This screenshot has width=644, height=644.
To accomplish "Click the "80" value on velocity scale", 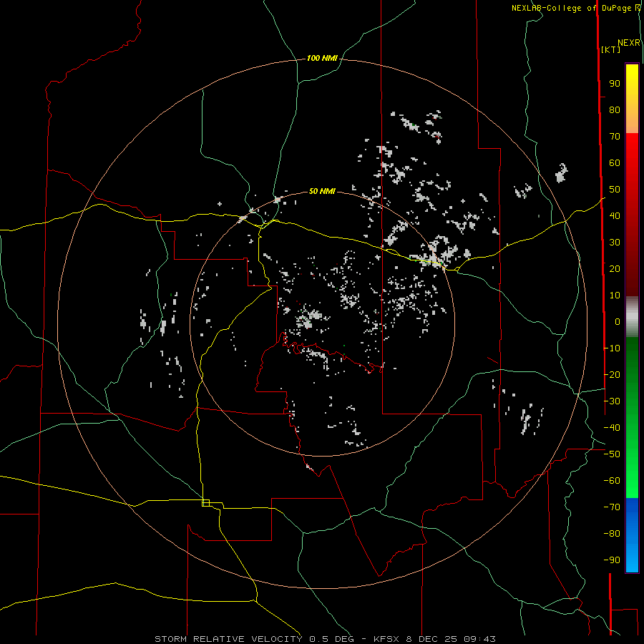I will 615,110.
